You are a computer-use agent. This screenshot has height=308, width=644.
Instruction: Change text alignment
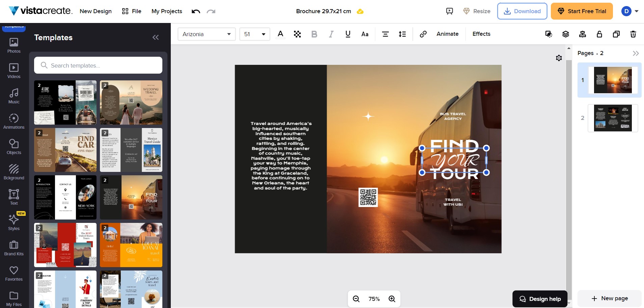385,34
